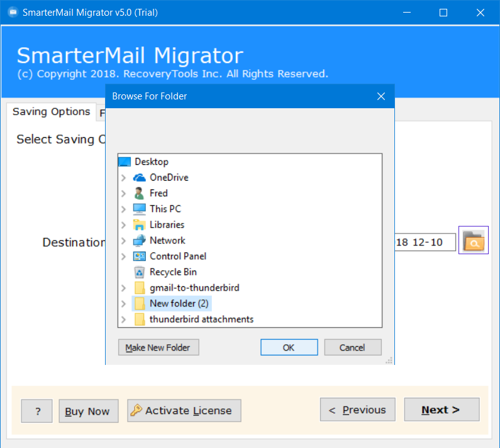Image resolution: width=500 pixels, height=448 pixels.
Task: Click the browse destination folder icon
Action: [473, 240]
